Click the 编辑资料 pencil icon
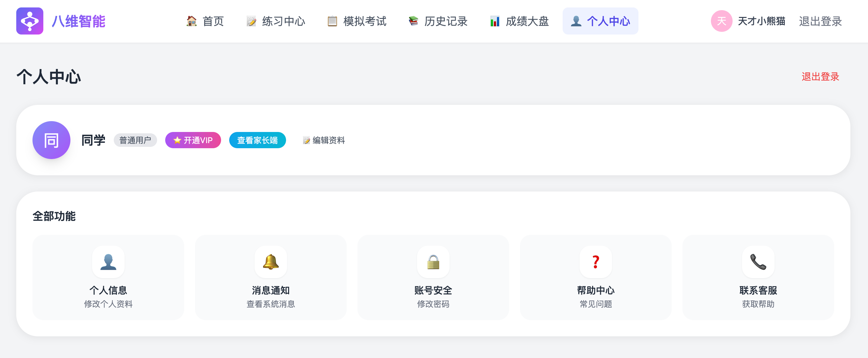 306,140
